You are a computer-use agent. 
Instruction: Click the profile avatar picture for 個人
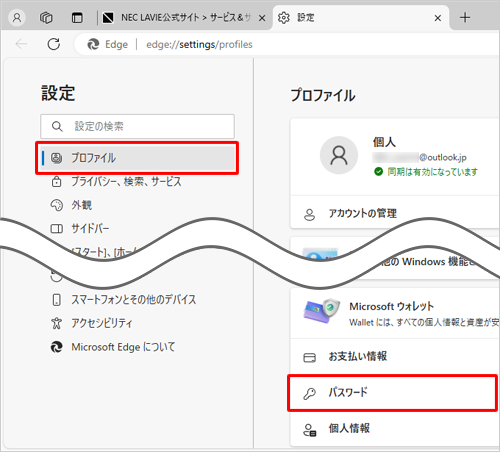coord(339,155)
